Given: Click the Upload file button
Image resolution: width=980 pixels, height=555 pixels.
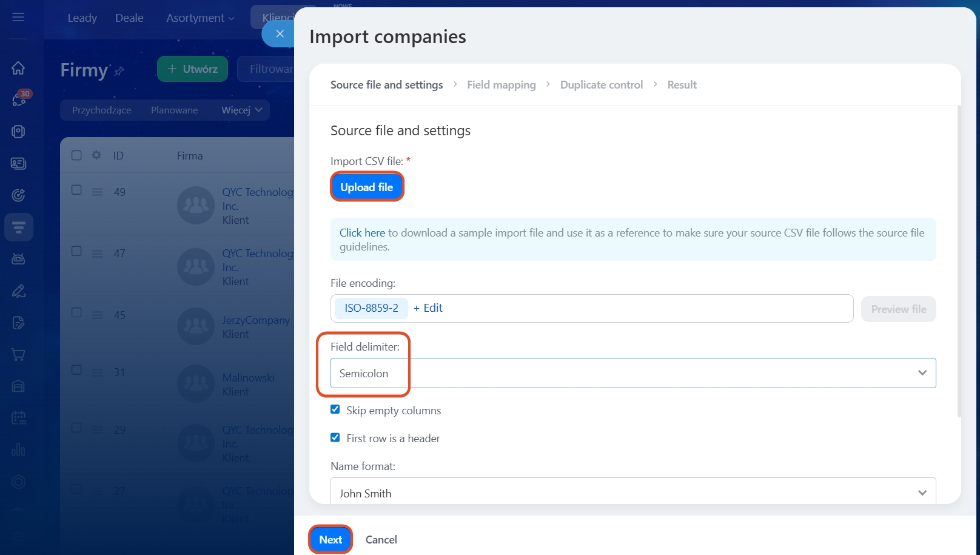Looking at the screenshot, I should coord(366,187).
